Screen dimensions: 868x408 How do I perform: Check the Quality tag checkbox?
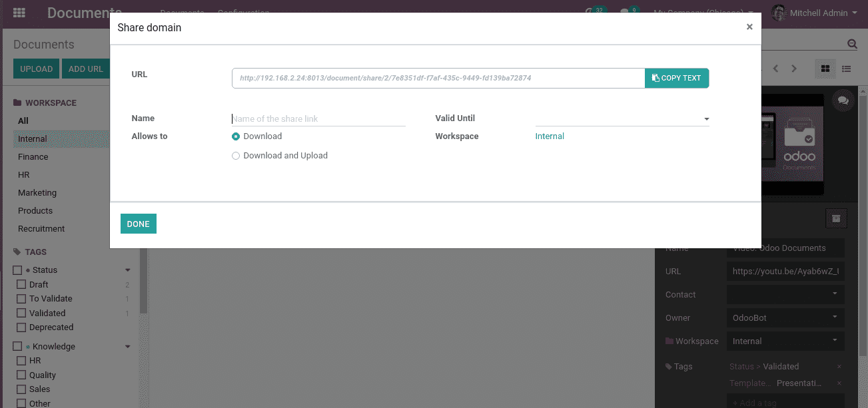click(21, 375)
